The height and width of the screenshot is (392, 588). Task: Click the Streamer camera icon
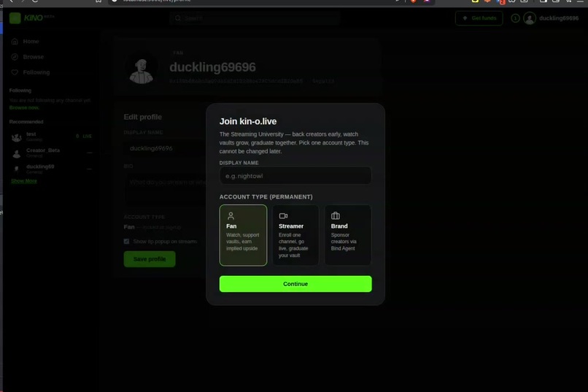(x=283, y=215)
